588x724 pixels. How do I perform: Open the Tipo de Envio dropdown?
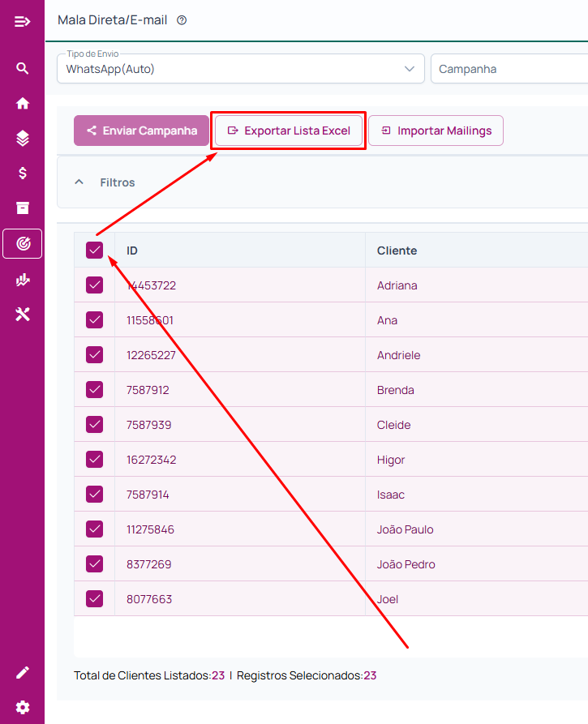(x=241, y=69)
